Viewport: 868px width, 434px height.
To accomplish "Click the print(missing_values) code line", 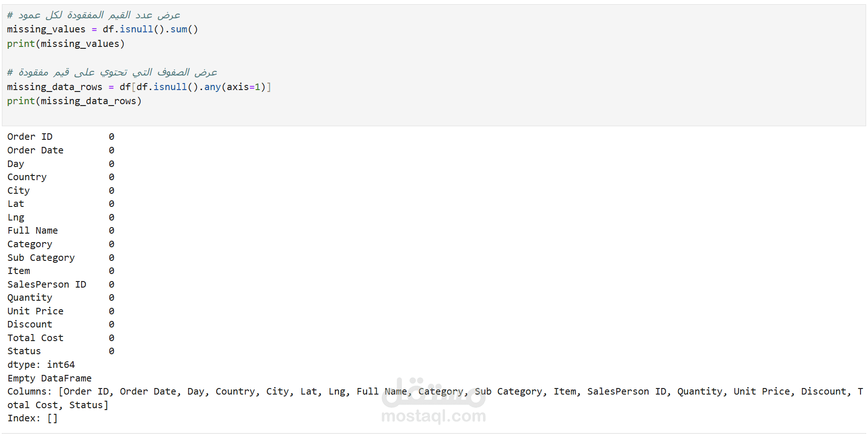I will pyautogui.click(x=66, y=44).
